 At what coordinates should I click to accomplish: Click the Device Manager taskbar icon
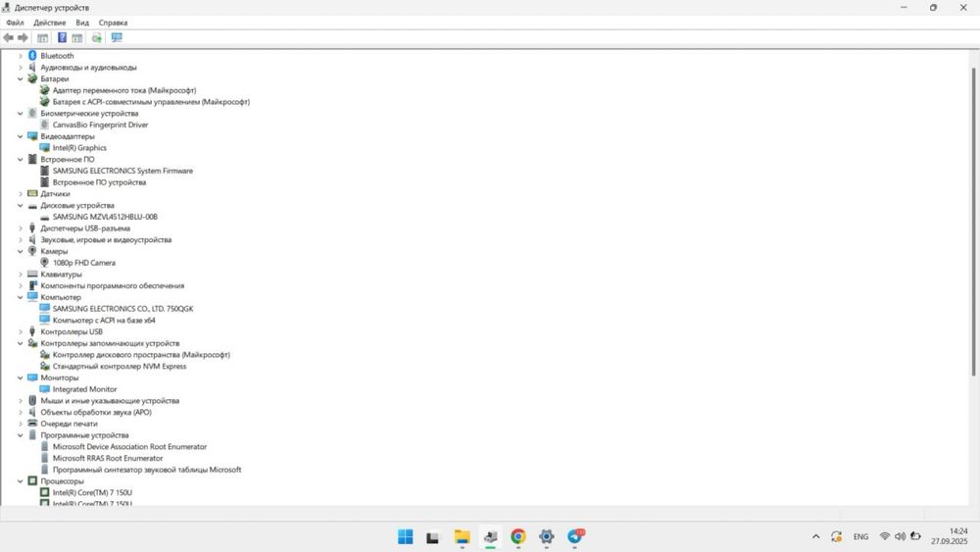[x=490, y=536]
